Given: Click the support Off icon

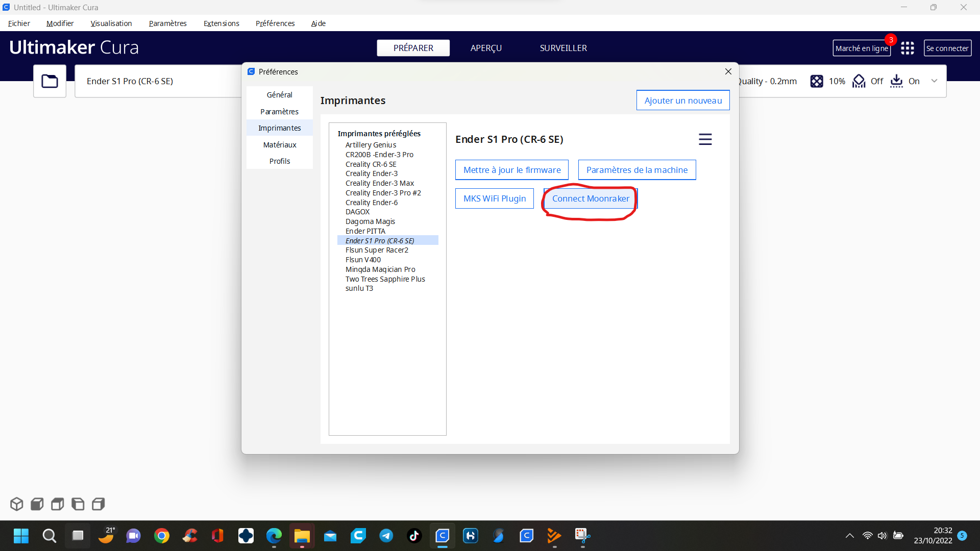Looking at the screenshot, I should tap(859, 81).
